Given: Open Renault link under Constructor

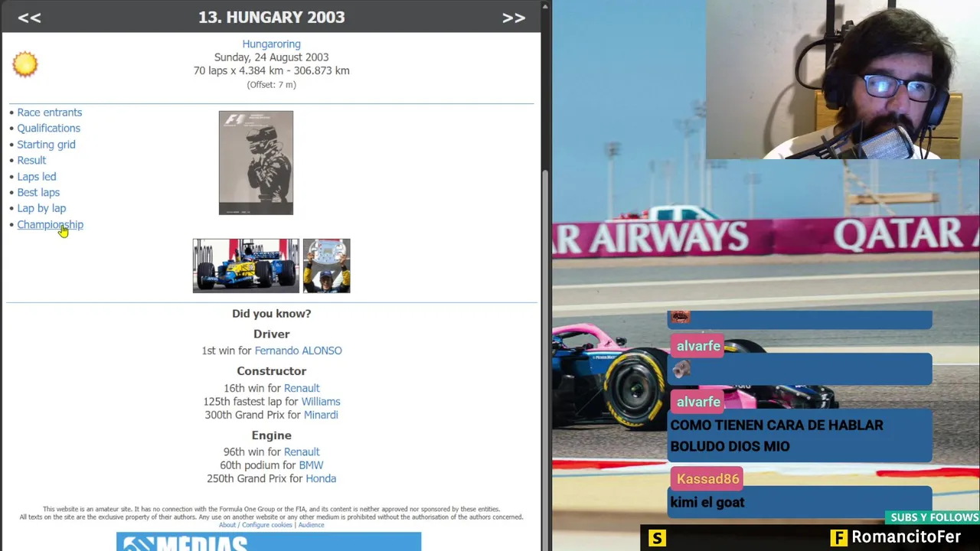Looking at the screenshot, I should pyautogui.click(x=302, y=388).
